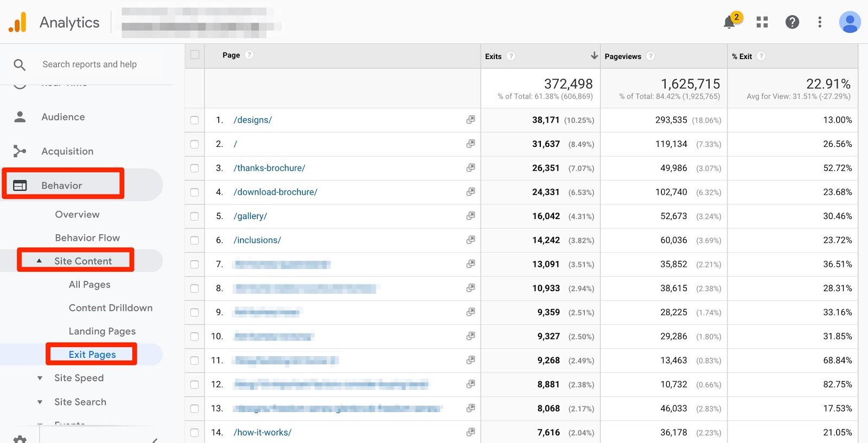Open /download-brochure/ external link icon
This screenshot has height=443, width=868.
(x=470, y=192)
